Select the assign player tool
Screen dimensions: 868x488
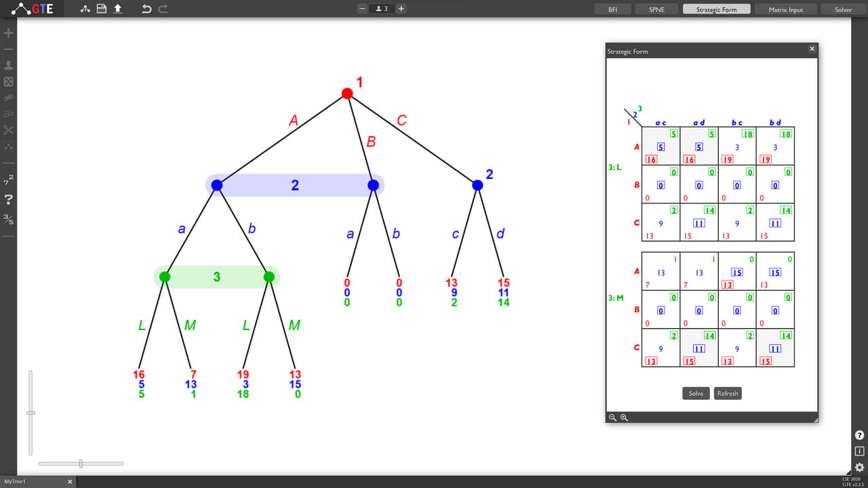(9, 66)
